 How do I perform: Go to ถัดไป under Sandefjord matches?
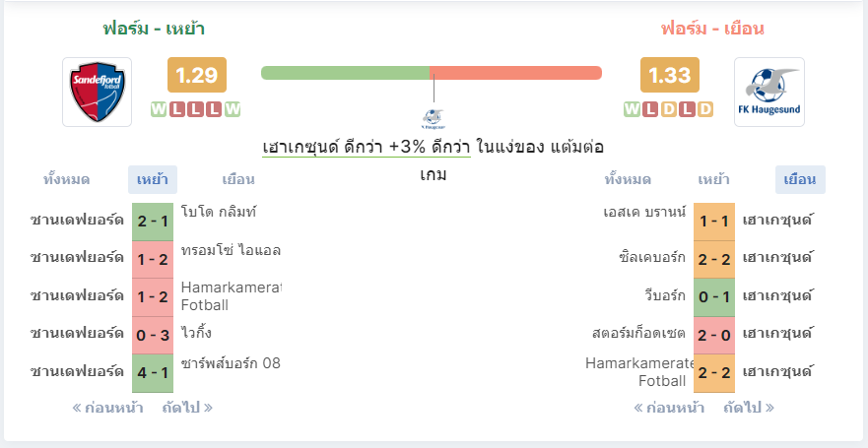click(x=187, y=409)
